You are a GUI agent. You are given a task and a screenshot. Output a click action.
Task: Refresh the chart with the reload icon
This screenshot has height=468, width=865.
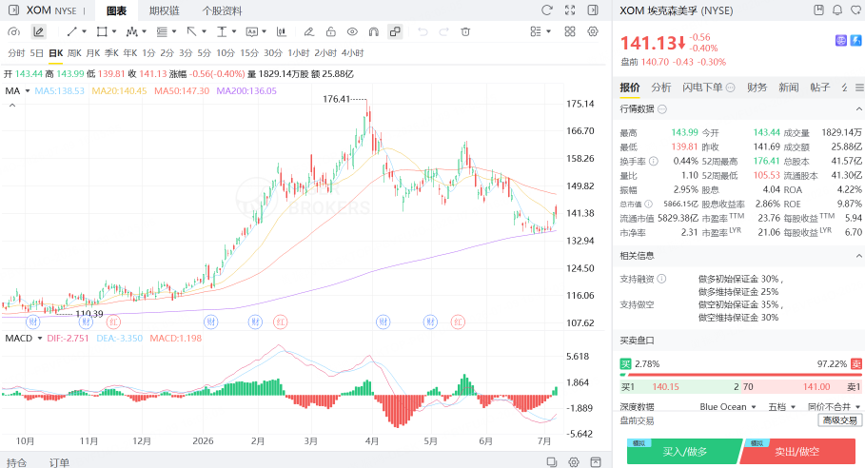[x=547, y=10]
